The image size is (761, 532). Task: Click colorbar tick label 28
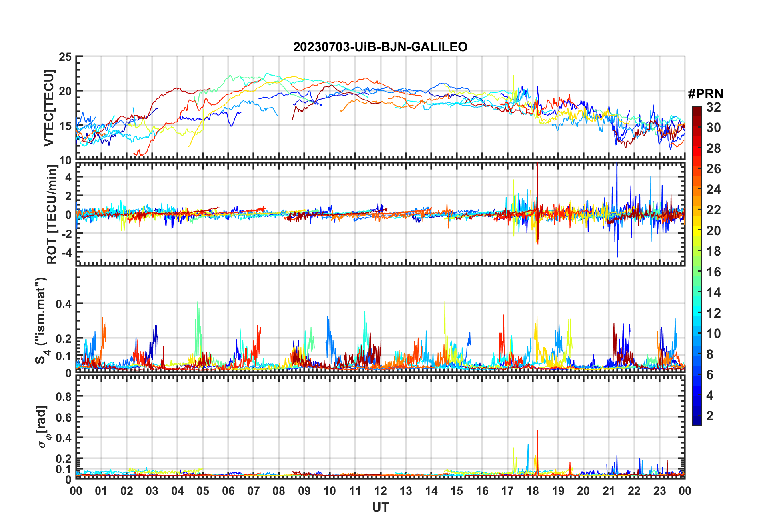point(713,148)
